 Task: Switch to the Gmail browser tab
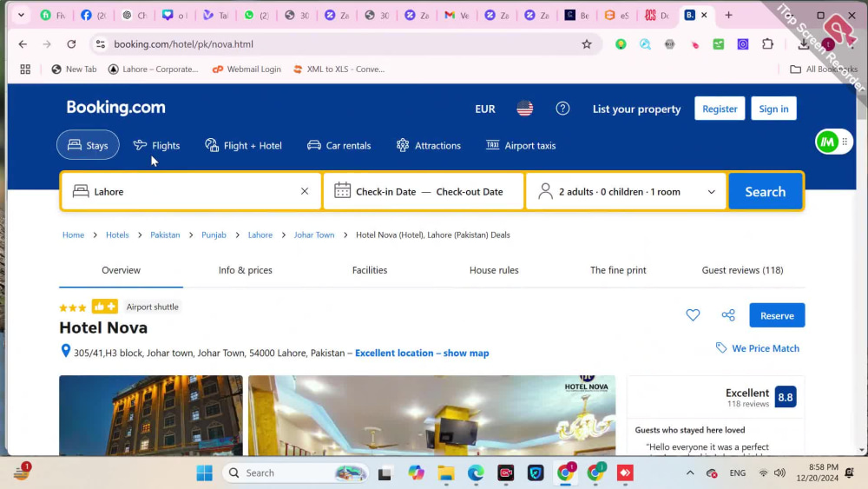(x=457, y=16)
